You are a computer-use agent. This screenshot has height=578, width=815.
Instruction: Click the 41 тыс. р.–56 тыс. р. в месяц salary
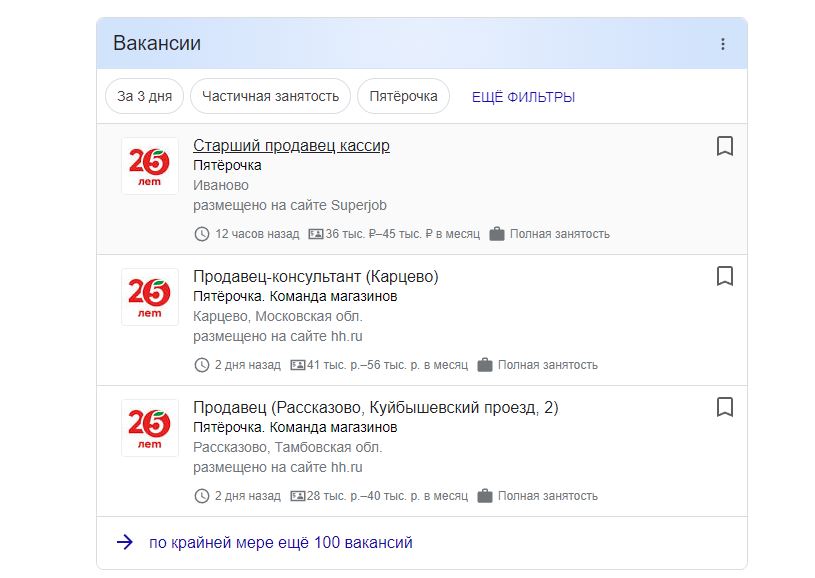point(388,365)
